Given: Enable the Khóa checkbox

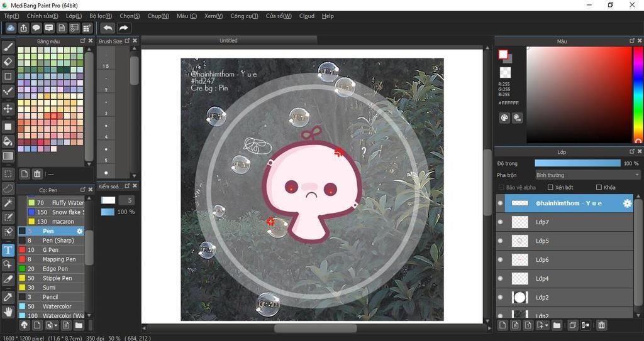Looking at the screenshot, I should tap(599, 187).
